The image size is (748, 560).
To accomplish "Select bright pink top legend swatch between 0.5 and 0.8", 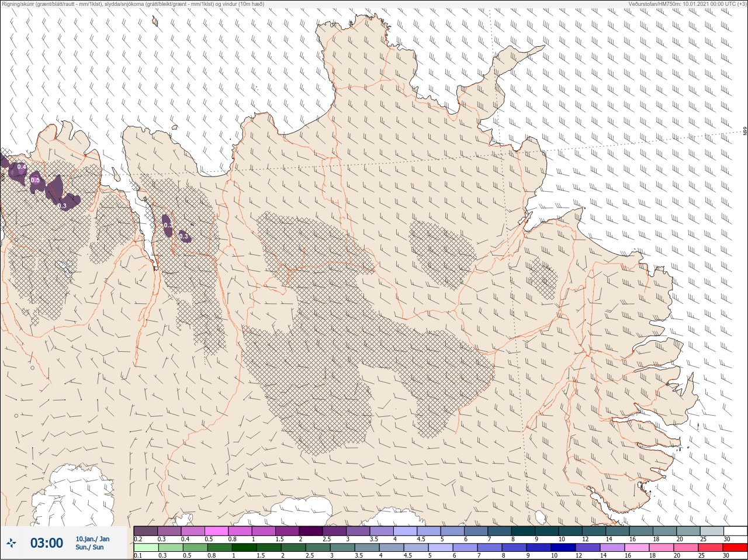I will [x=216, y=531].
